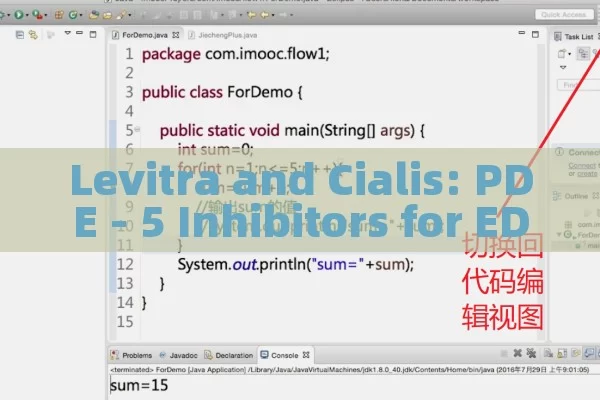Click the New Task icon in Task List
The image size is (600, 400).
[561, 54]
